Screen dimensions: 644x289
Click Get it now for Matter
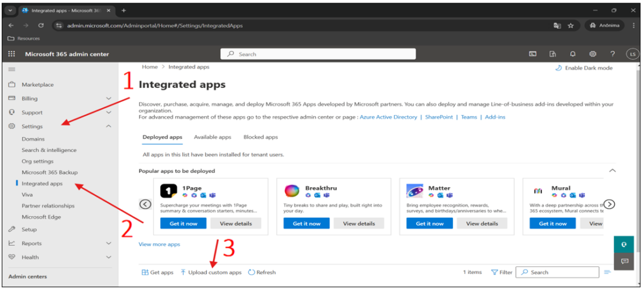(x=430, y=223)
